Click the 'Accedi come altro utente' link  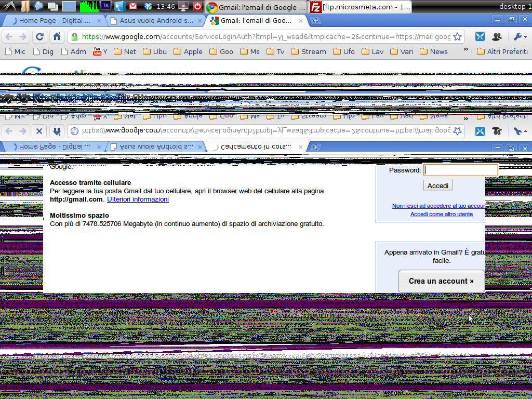[442, 214]
